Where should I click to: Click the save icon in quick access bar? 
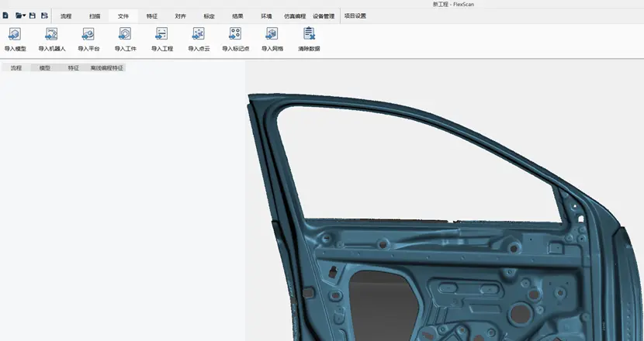[33, 15]
